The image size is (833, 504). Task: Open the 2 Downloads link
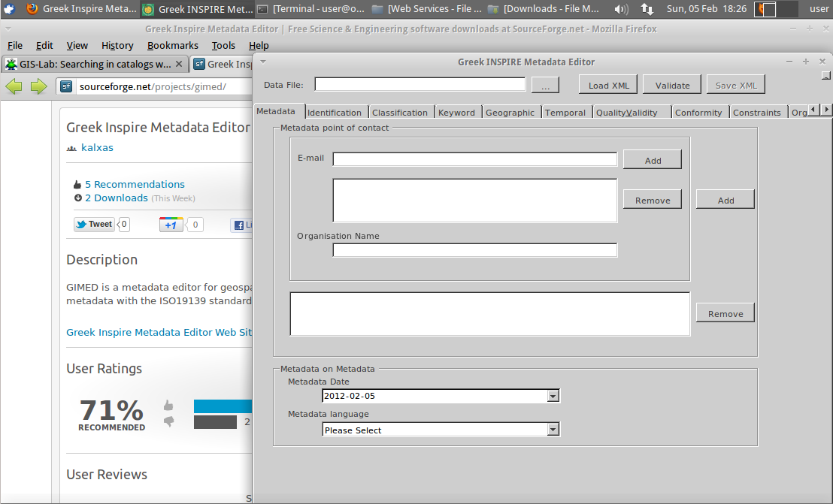click(117, 198)
